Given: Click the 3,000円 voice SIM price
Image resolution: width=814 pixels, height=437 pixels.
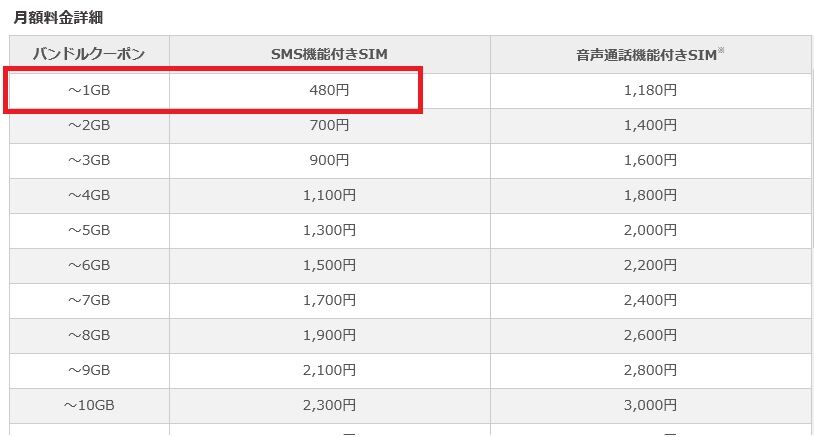Looking at the screenshot, I should (x=650, y=405).
